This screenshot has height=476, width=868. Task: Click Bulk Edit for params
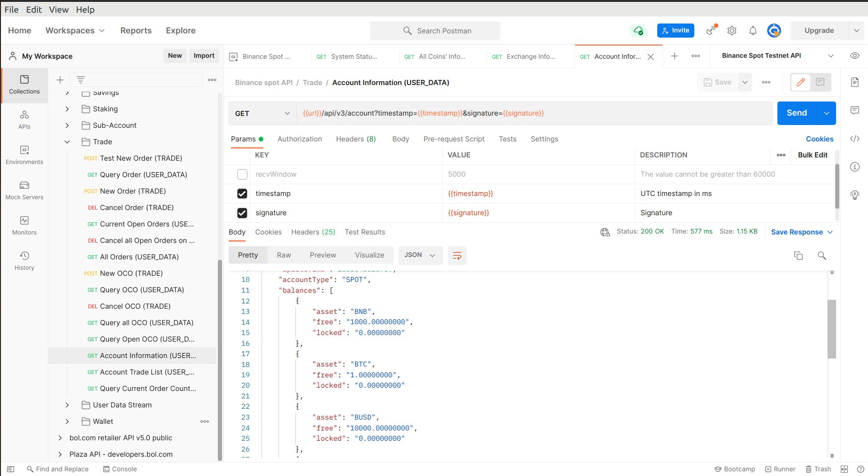[x=813, y=155]
